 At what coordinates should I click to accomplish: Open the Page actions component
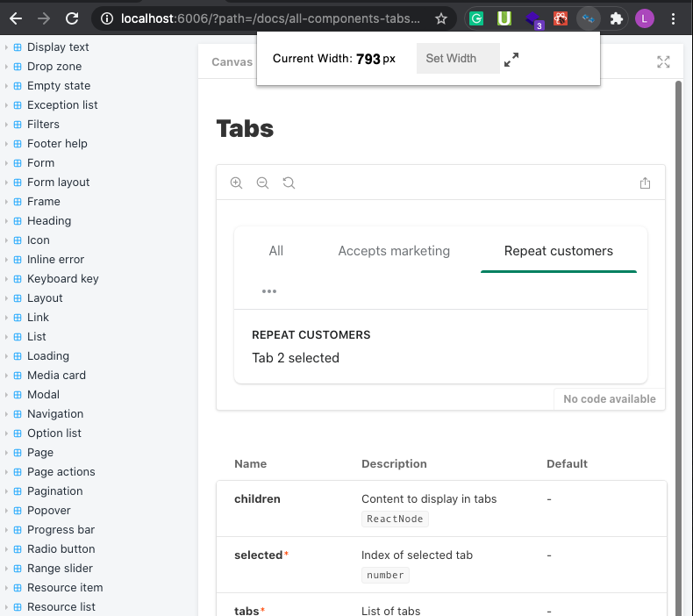pyautogui.click(x=61, y=472)
